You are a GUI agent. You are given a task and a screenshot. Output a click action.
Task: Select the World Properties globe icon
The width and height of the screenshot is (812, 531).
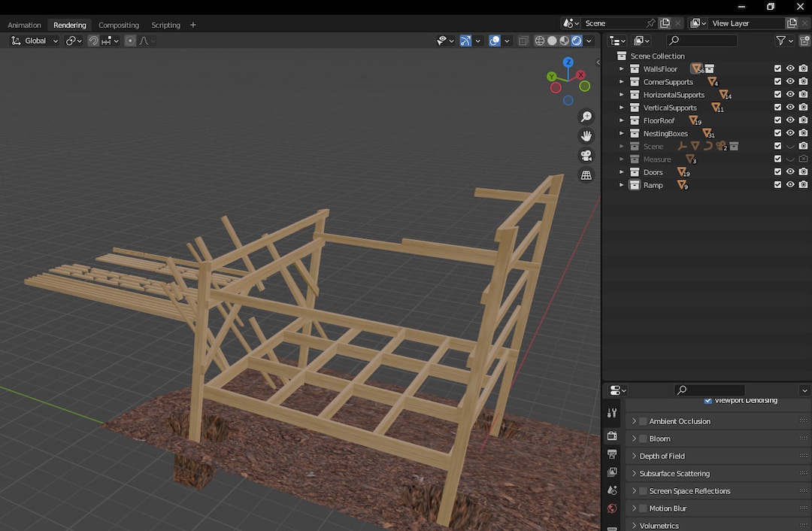[612, 508]
